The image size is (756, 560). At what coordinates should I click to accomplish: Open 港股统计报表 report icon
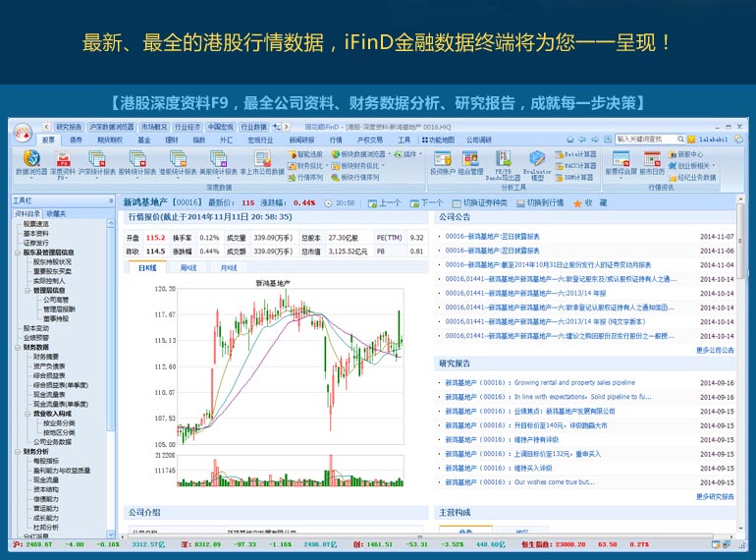(x=178, y=163)
